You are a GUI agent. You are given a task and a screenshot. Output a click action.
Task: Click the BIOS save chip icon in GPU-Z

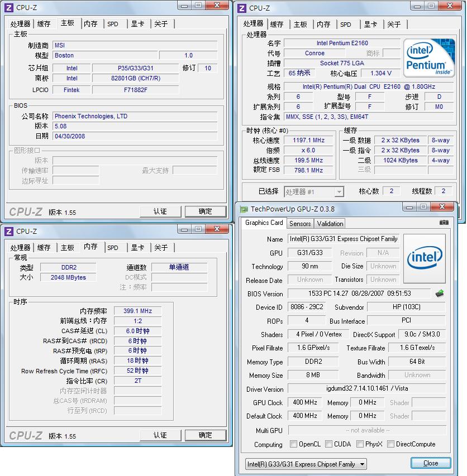[440, 294]
